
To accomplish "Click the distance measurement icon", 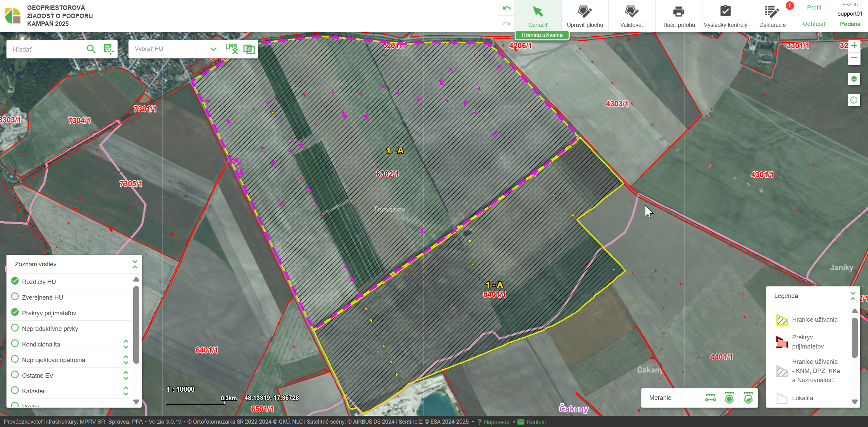I will (x=710, y=398).
